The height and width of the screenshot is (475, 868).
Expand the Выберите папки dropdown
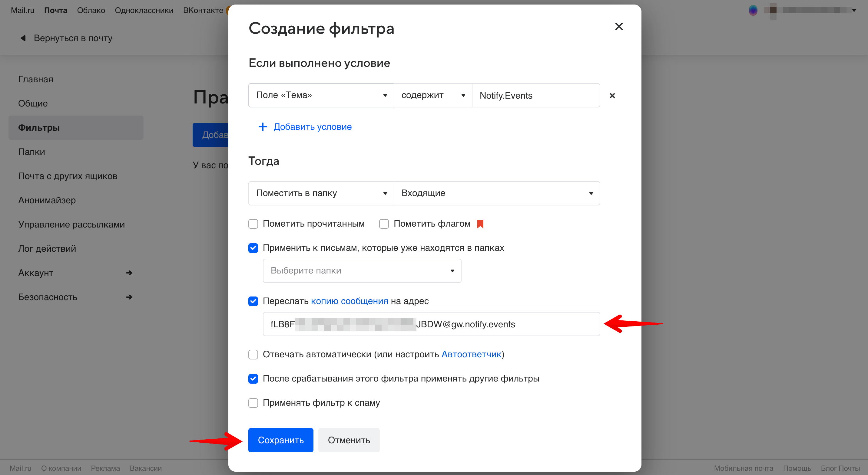pos(360,270)
